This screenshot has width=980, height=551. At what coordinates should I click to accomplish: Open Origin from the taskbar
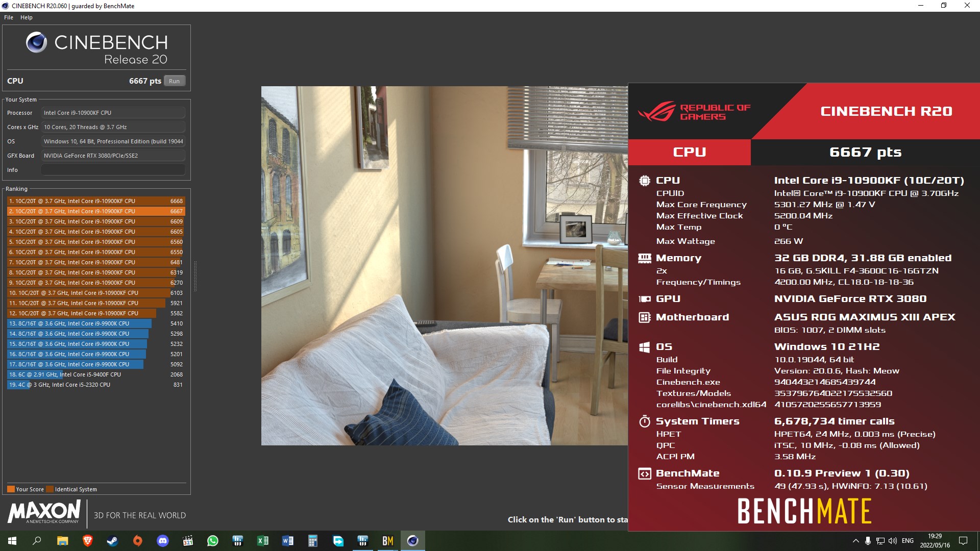pos(137,541)
